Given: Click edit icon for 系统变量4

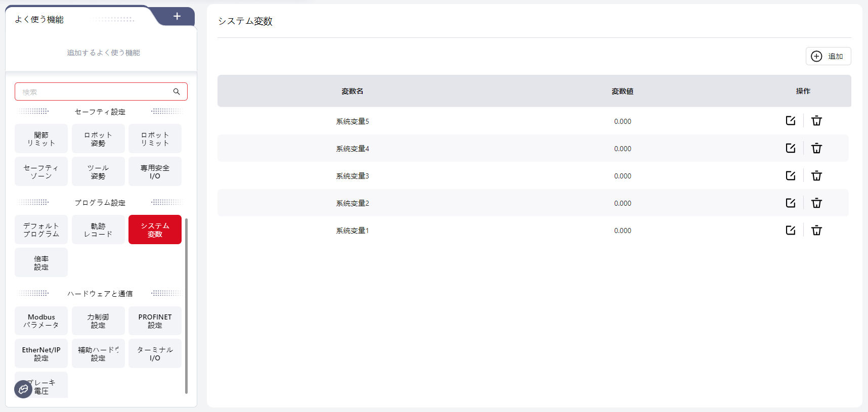Looking at the screenshot, I should point(790,148).
